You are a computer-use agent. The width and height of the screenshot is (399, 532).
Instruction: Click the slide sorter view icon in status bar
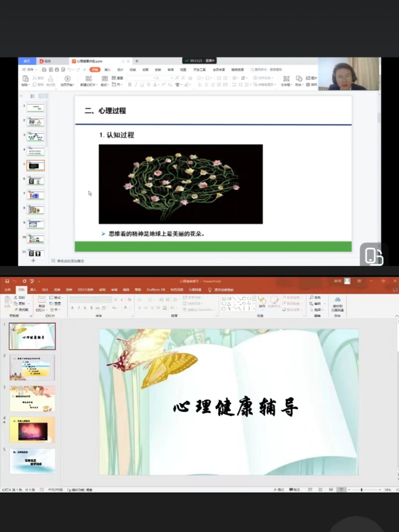321,490
